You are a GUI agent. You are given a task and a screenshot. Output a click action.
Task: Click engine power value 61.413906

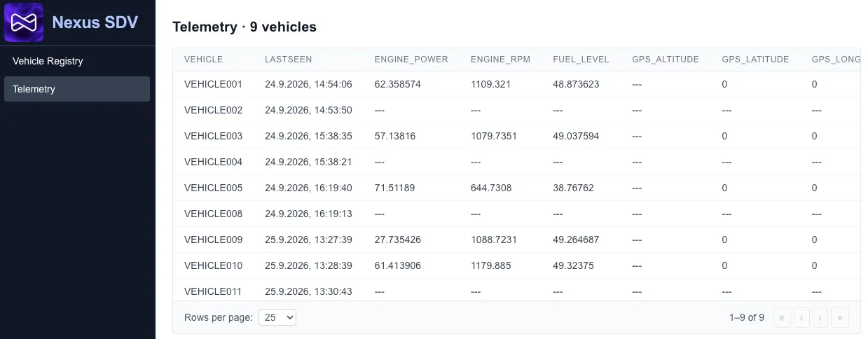(x=398, y=265)
